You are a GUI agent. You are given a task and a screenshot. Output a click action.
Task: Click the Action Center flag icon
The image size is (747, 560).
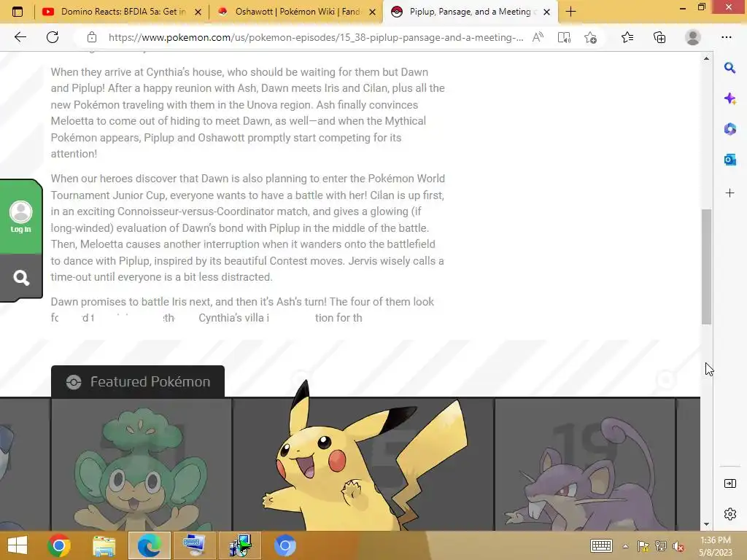(643, 546)
